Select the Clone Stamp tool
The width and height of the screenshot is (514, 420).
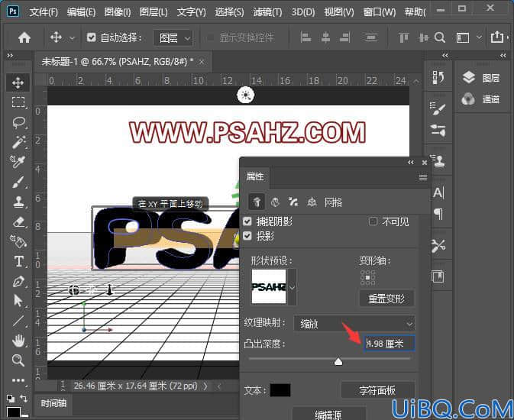click(18, 202)
